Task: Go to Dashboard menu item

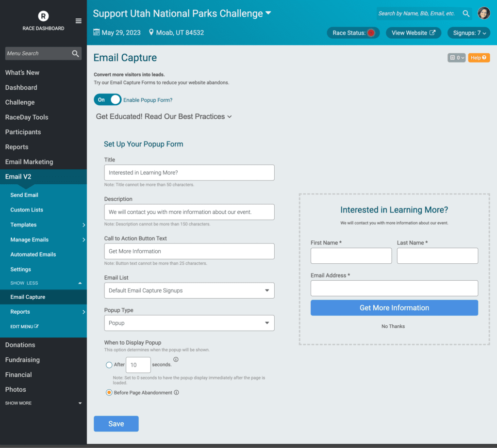Action: coord(21,87)
